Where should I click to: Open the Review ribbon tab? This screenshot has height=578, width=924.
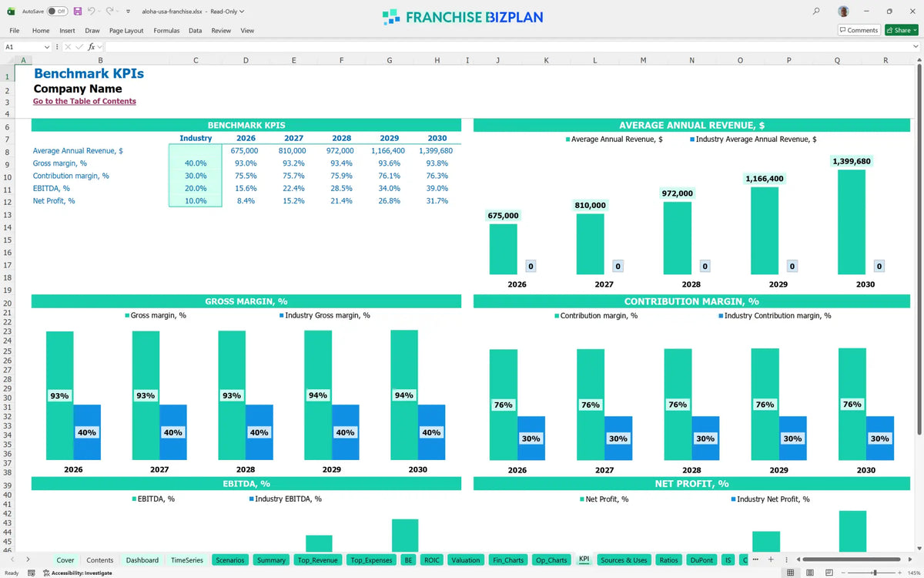pyautogui.click(x=221, y=31)
